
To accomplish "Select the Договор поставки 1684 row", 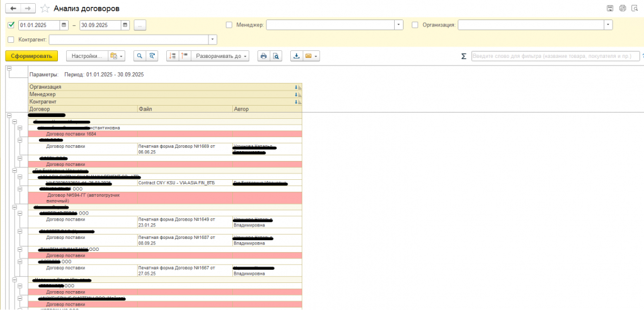I will 165,134.
